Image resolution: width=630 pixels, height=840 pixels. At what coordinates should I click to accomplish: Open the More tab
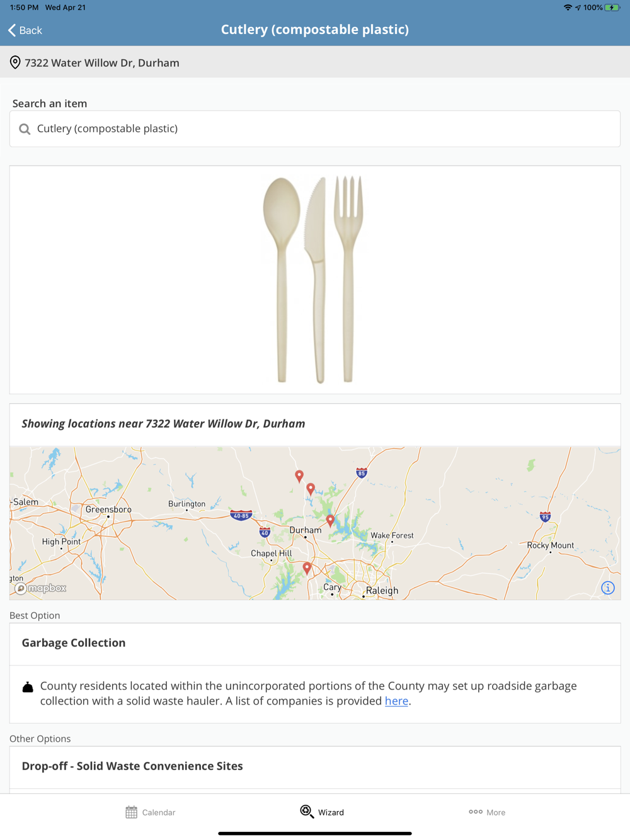(x=487, y=812)
